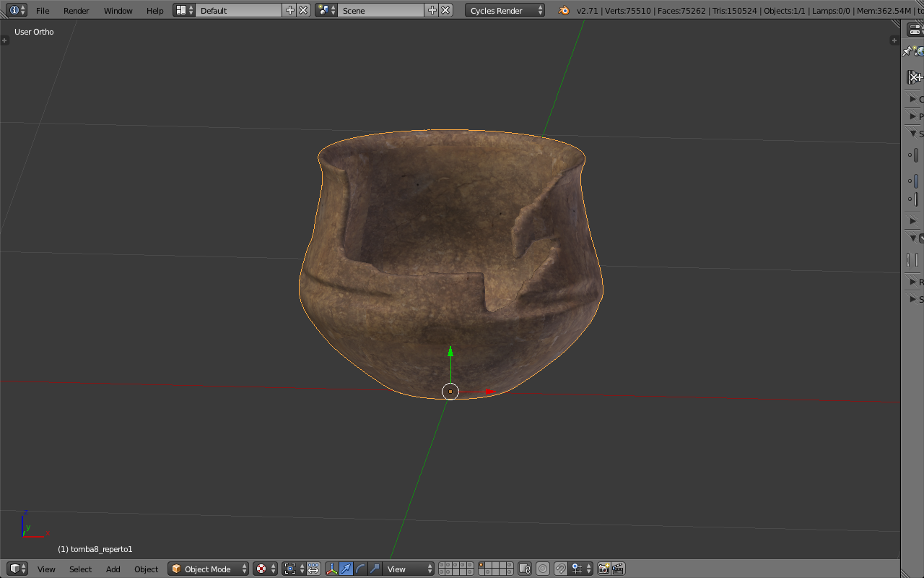The width and height of the screenshot is (924, 578).
Task: Open the Render menu
Action: point(77,11)
